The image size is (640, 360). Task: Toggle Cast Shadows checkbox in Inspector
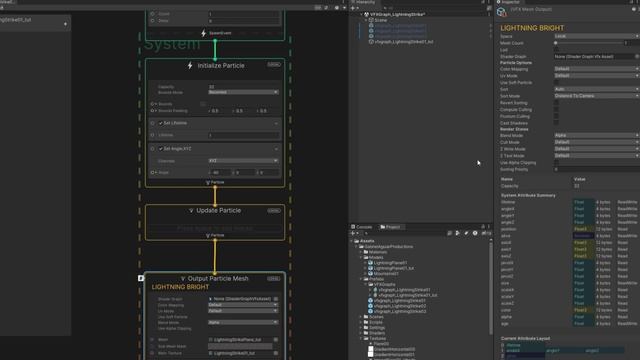(x=556, y=123)
